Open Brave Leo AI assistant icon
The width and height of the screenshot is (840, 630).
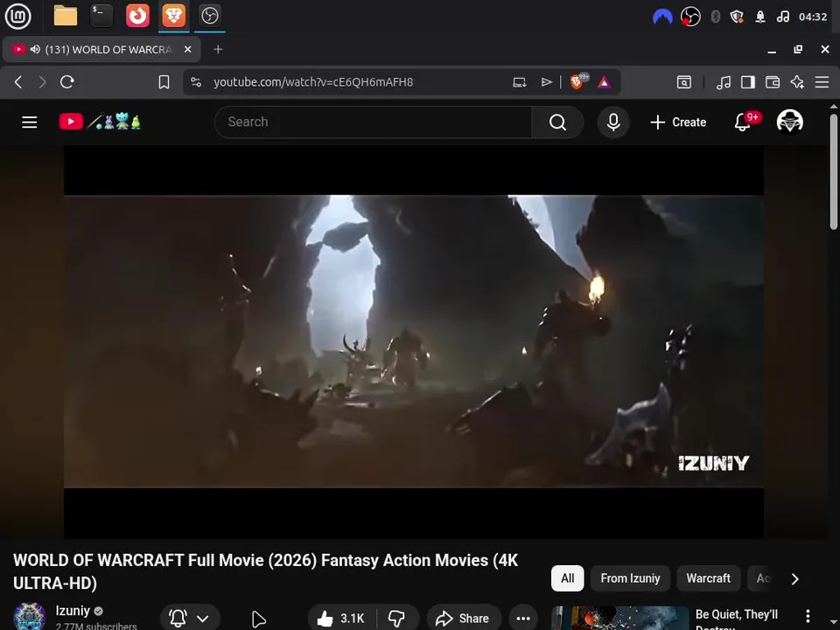[x=797, y=82]
